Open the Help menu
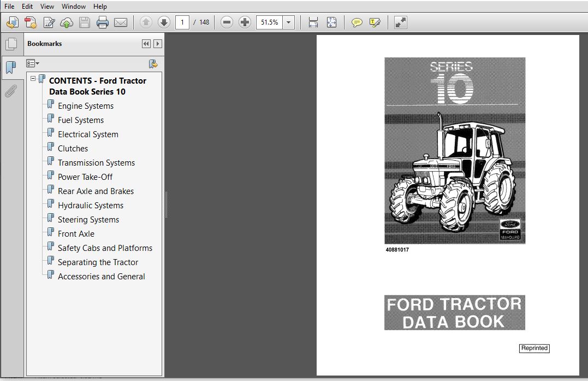This screenshot has width=588, height=381. pyautogui.click(x=100, y=7)
